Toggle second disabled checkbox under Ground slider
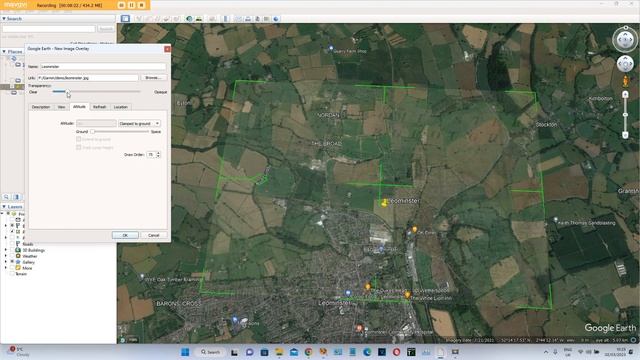Image resolution: width=640 pixels, height=360 pixels. click(x=78, y=147)
